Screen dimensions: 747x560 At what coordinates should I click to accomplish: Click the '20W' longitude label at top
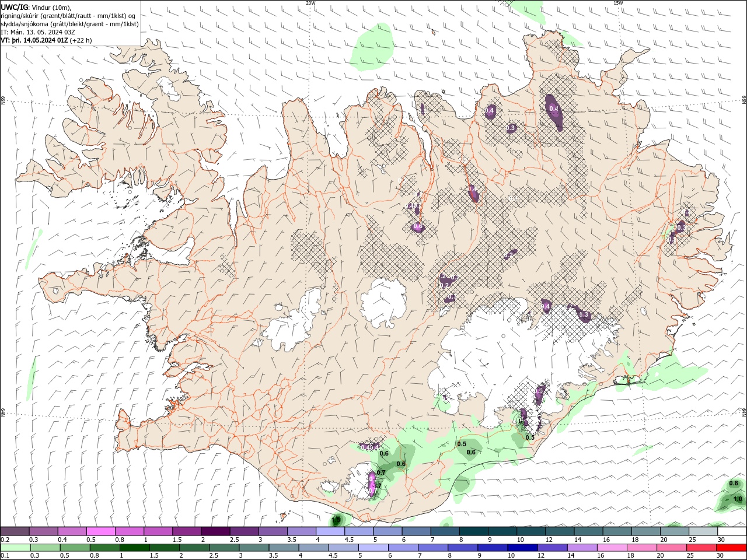(x=310, y=3)
